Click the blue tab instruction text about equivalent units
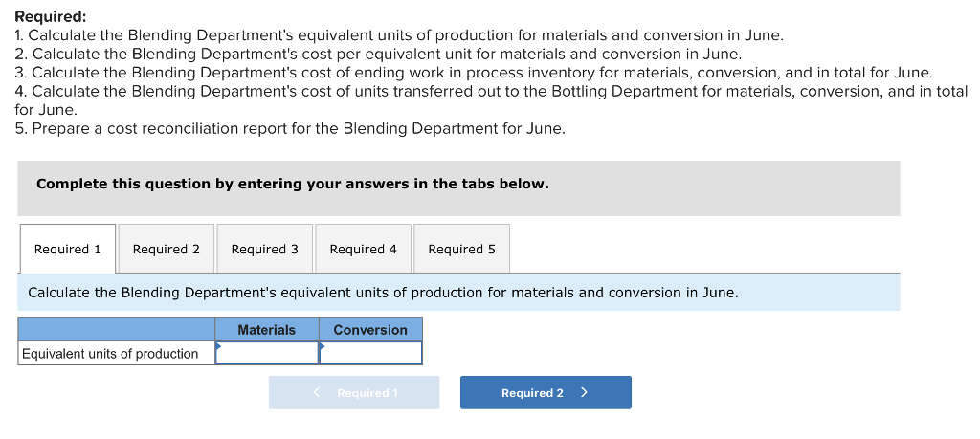This screenshot has width=980, height=439. point(383,293)
